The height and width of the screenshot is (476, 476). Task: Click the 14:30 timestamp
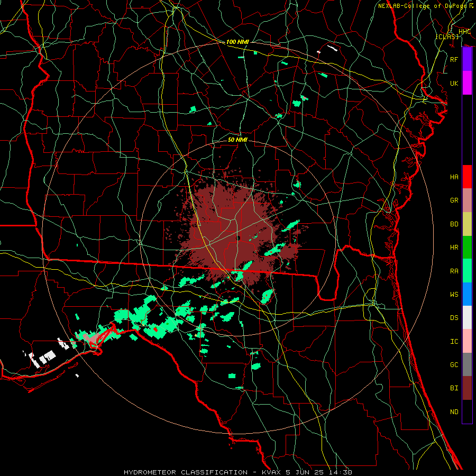(x=340, y=472)
